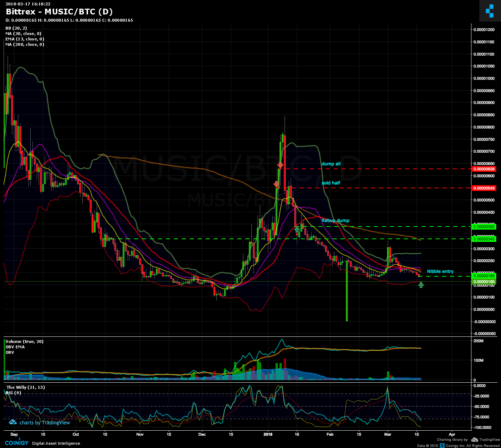Click the '2018' label on the time axis

268,434
